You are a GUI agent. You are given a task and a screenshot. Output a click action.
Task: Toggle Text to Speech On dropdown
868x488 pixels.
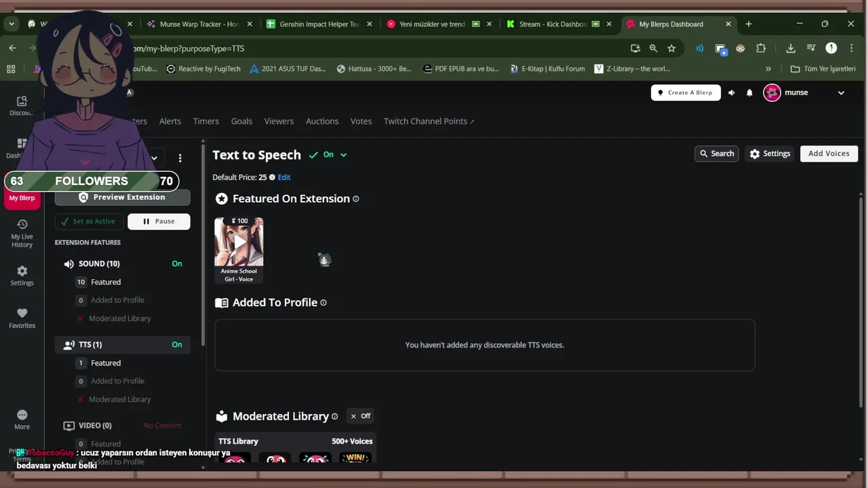point(328,155)
